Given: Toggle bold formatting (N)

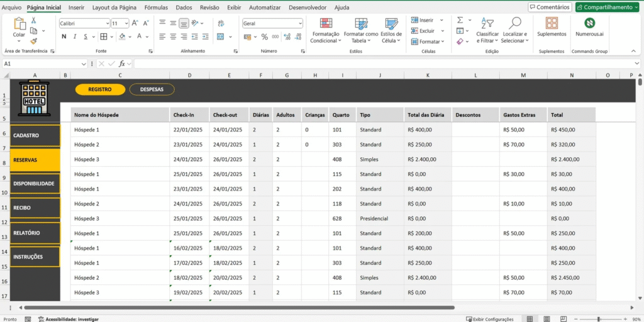Looking at the screenshot, I should coord(63,37).
